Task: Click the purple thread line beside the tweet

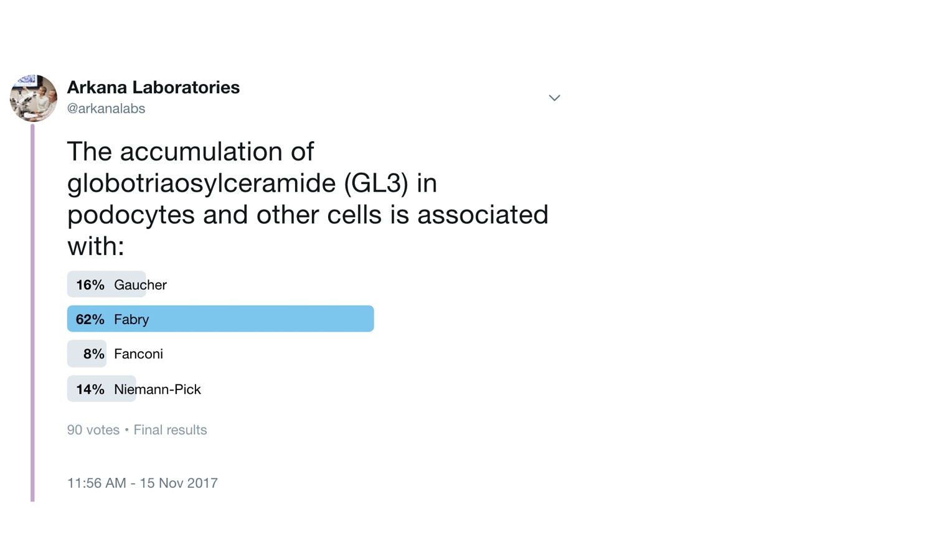Action: (32, 312)
